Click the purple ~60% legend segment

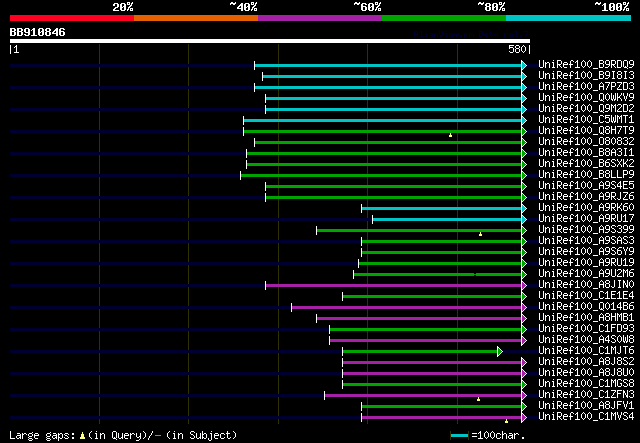[320, 18]
